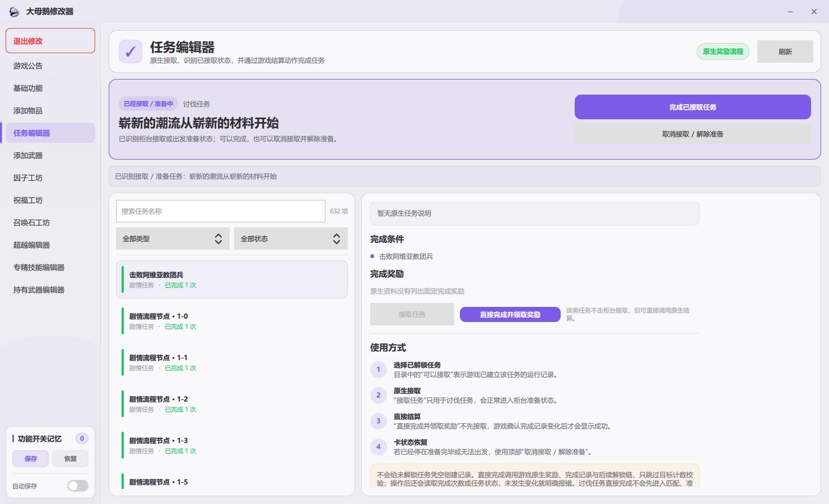
Task: Click the 功能开关记忆 label
Action: click(x=40, y=439)
